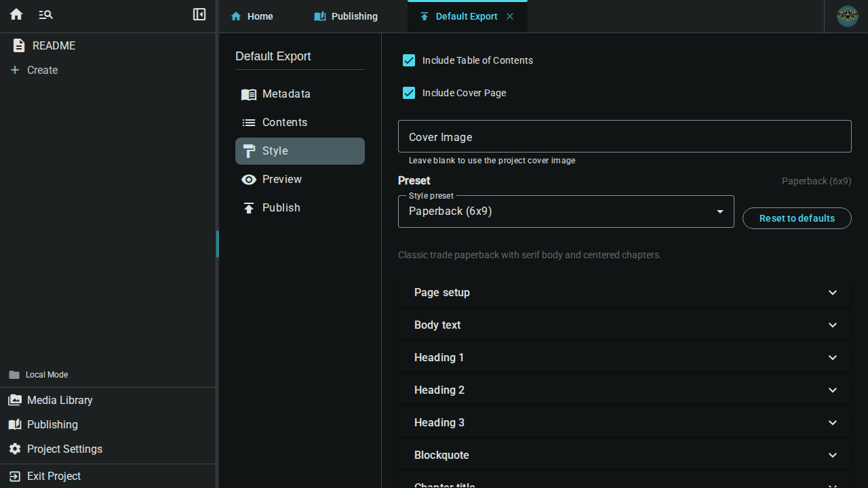Click the Create button in the sidebar

pos(108,70)
